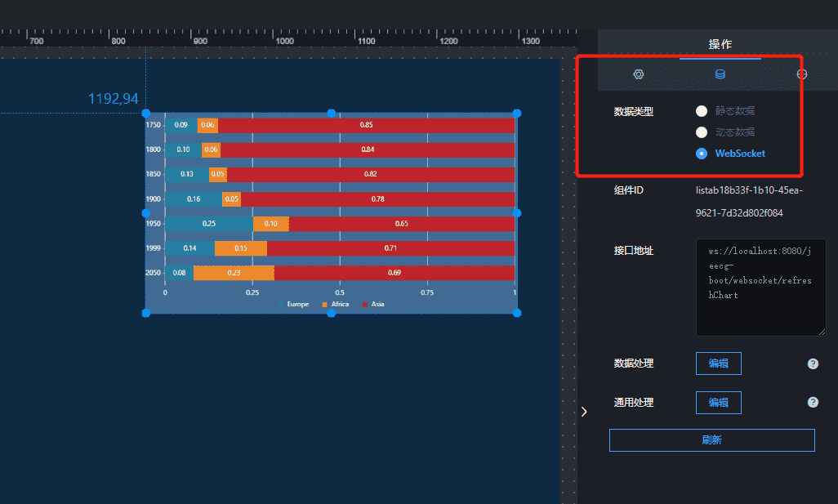The image size is (838, 504).
Task: Switch to the 操作 tab
Action: (720, 44)
